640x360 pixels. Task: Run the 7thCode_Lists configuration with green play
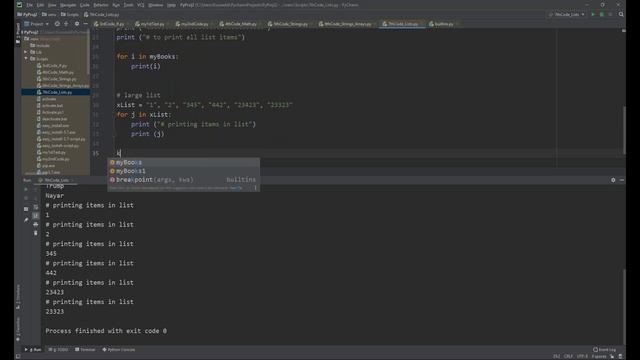[593, 14]
